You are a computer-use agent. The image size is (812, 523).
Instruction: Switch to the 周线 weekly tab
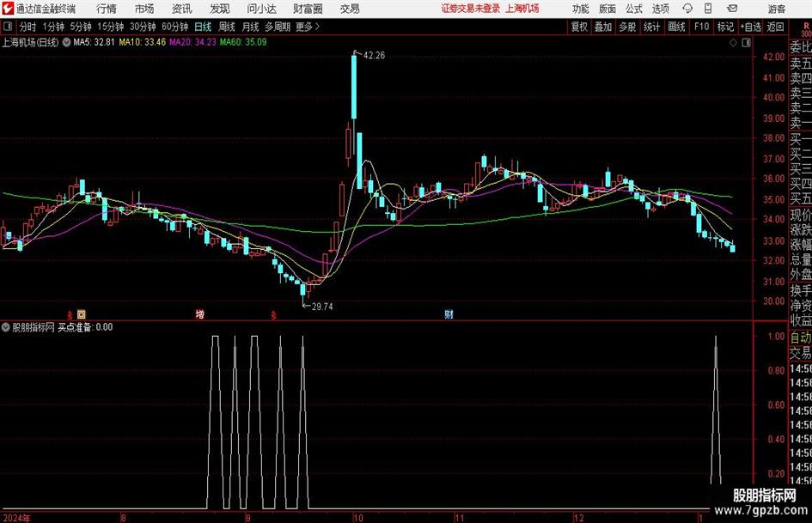(x=227, y=27)
